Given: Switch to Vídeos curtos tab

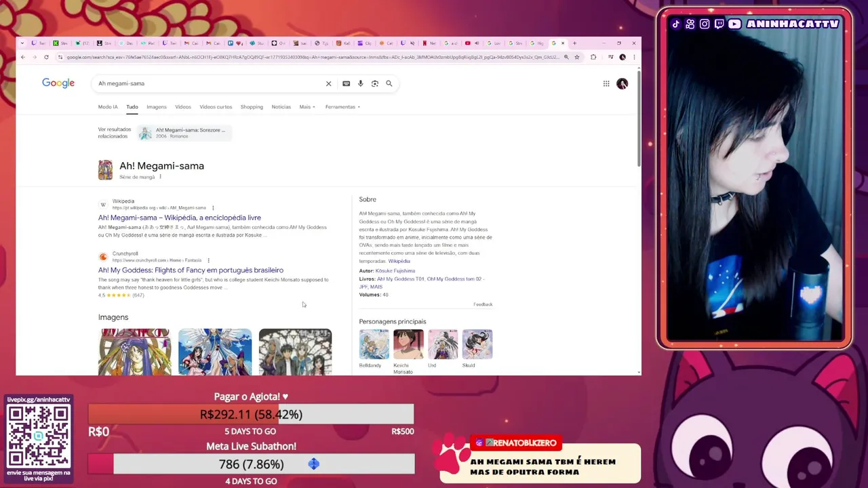Looking at the screenshot, I should [216, 107].
